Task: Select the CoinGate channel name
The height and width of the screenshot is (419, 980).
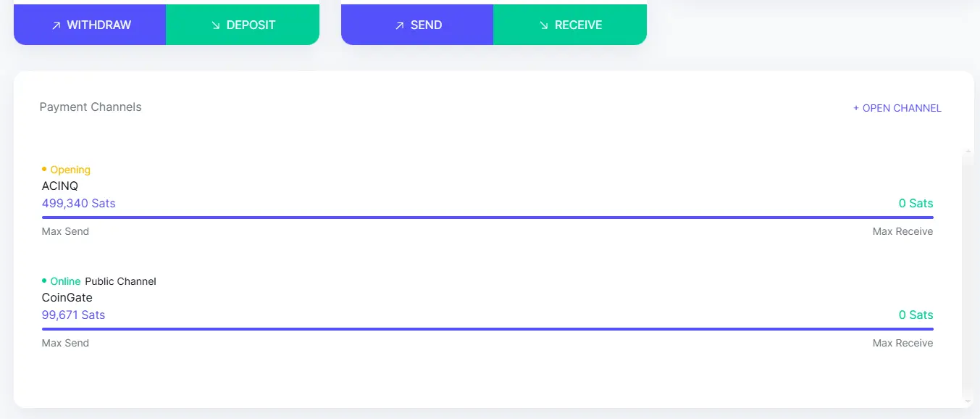Action: pyautogui.click(x=67, y=298)
